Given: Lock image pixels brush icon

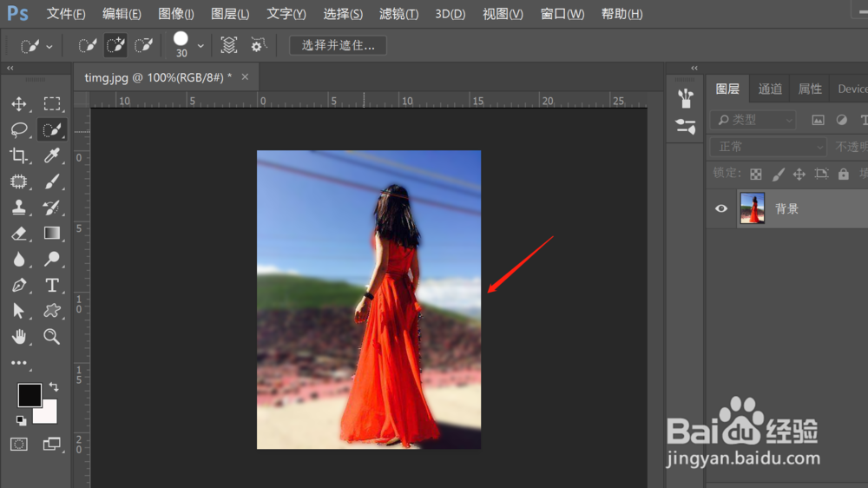Looking at the screenshot, I should (x=778, y=174).
